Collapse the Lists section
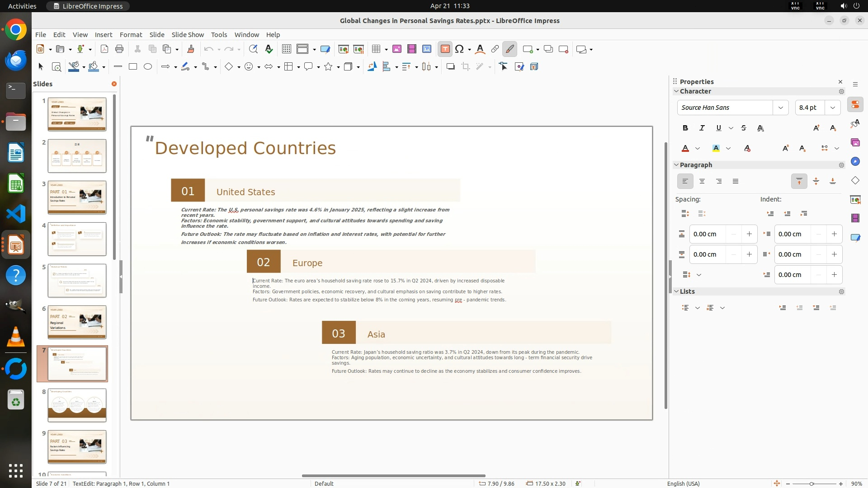 [677, 291]
